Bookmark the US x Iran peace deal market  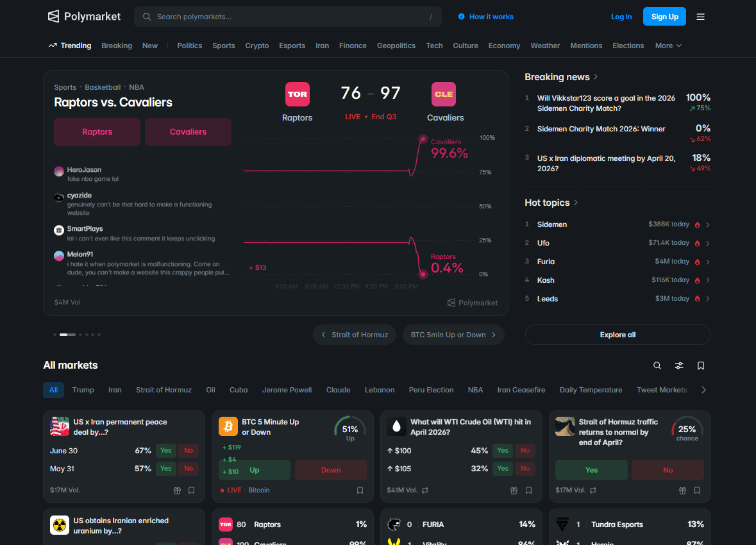pyautogui.click(x=192, y=491)
